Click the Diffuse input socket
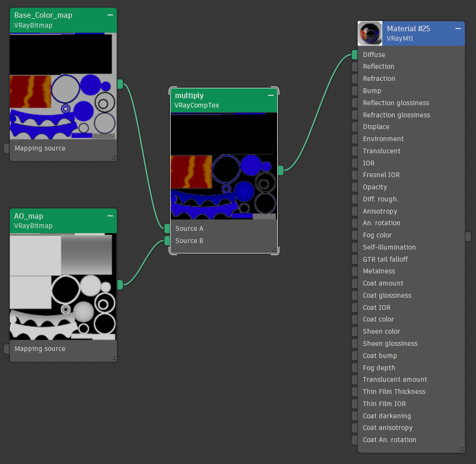 pos(354,55)
